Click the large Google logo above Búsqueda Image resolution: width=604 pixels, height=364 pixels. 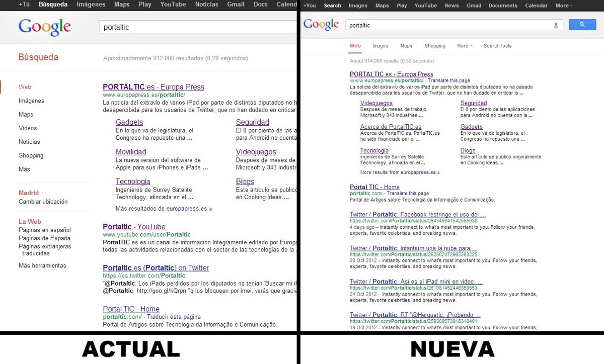[45, 27]
